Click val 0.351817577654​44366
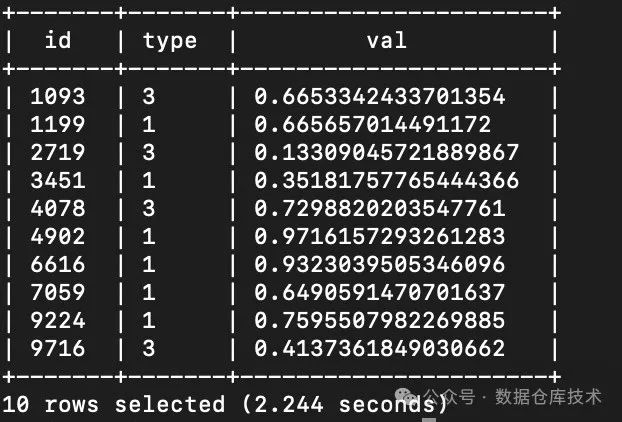622x422 pixels. (387, 180)
